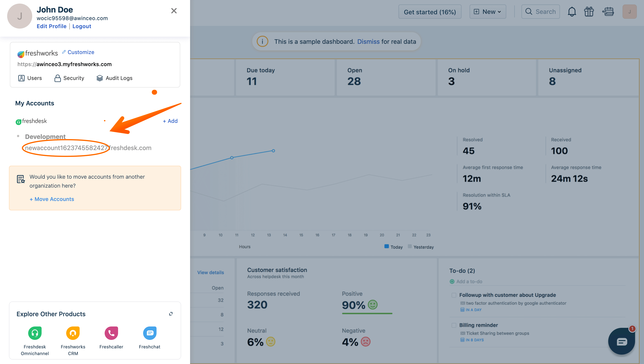
Task: Check the Followup with customer about Upgrade to-do
Action: coord(453,295)
